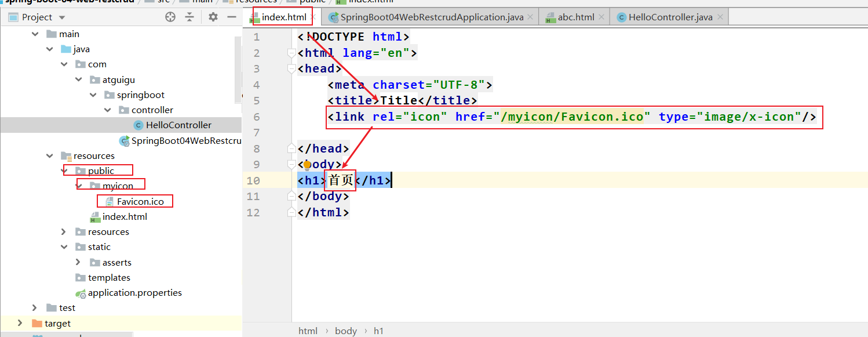The image size is (868, 337).
Task: Click the HelloController.java tab class icon
Action: tap(621, 17)
